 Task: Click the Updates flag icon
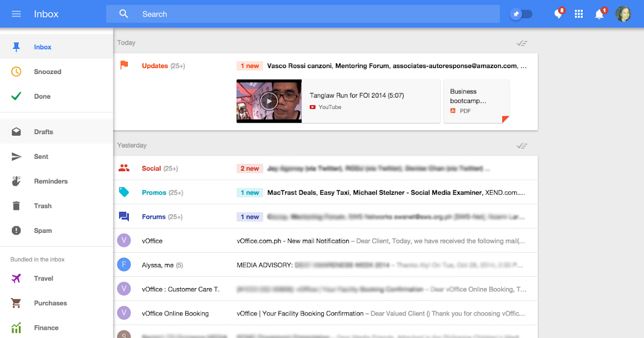pos(124,65)
